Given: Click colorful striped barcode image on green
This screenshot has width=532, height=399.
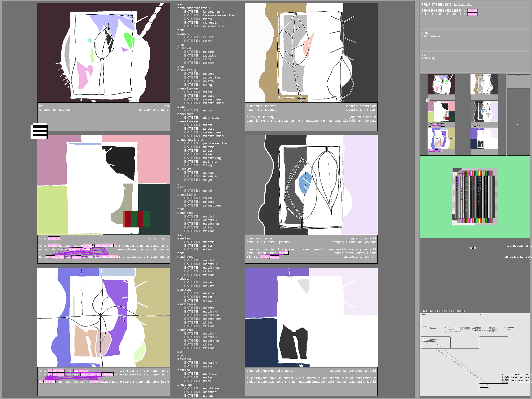Looking at the screenshot, I should tap(475, 197).
